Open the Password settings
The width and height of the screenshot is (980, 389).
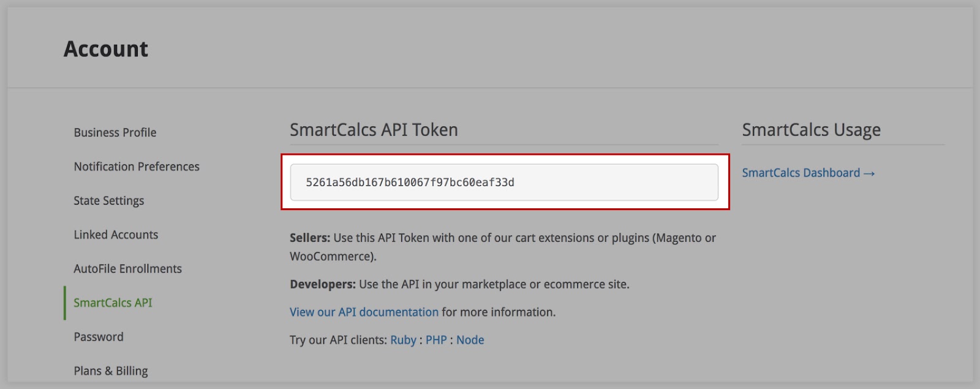pyautogui.click(x=99, y=337)
